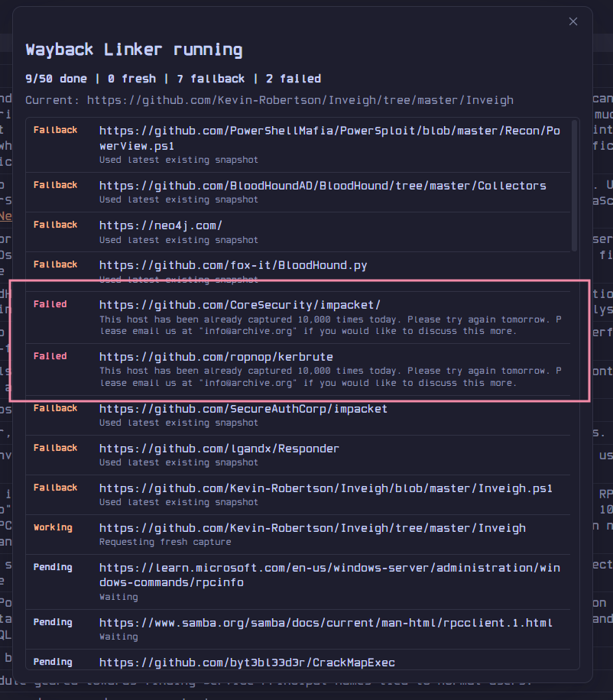The width and height of the screenshot is (613, 700).
Task: Click 'Waiting' under the rpcinfo URL
Action: (x=118, y=597)
